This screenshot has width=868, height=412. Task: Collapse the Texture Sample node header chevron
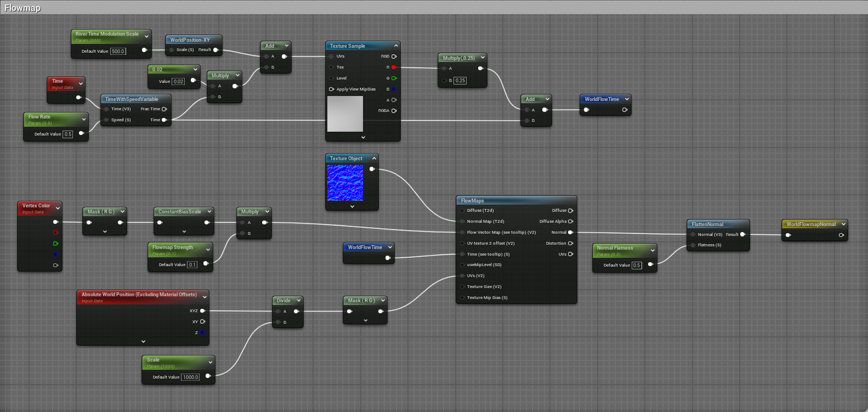(396, 46)
